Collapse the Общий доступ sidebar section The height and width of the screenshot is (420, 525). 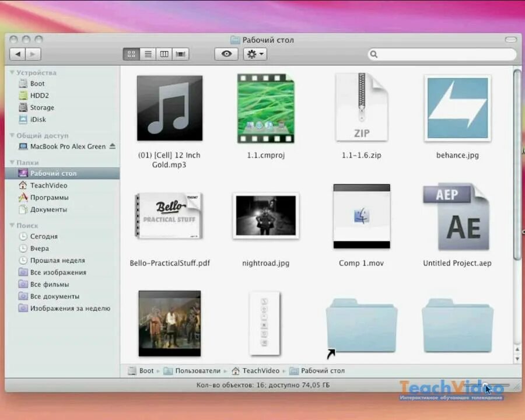(12, 135)
